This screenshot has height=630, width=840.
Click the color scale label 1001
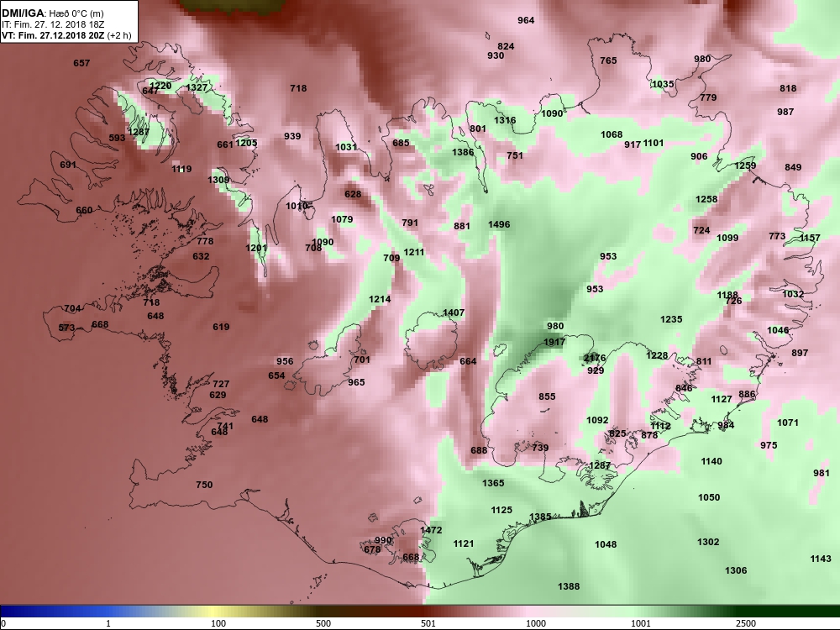pos(640,623)
